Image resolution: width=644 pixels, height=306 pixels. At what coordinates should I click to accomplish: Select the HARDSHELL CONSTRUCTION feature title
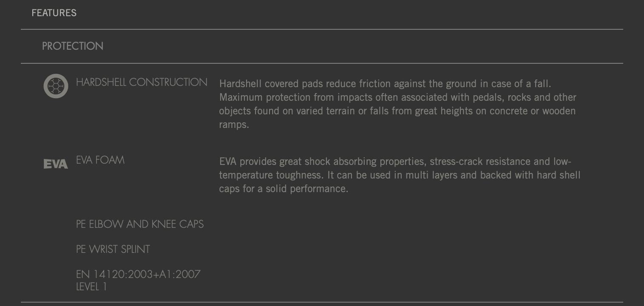coord(142,82)
